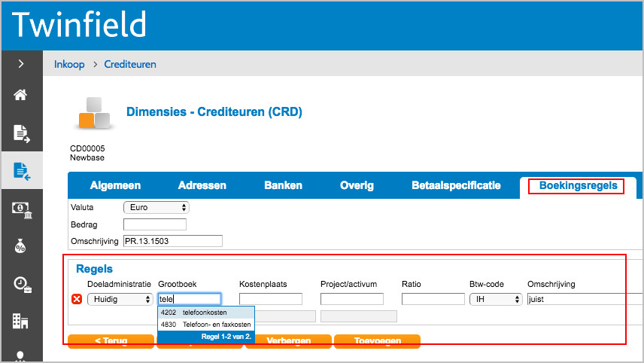Click the rule Omschrijving field with juist
Image resolution: width=644 pixels, height=363 pixels.
click(x=585, y=299)
